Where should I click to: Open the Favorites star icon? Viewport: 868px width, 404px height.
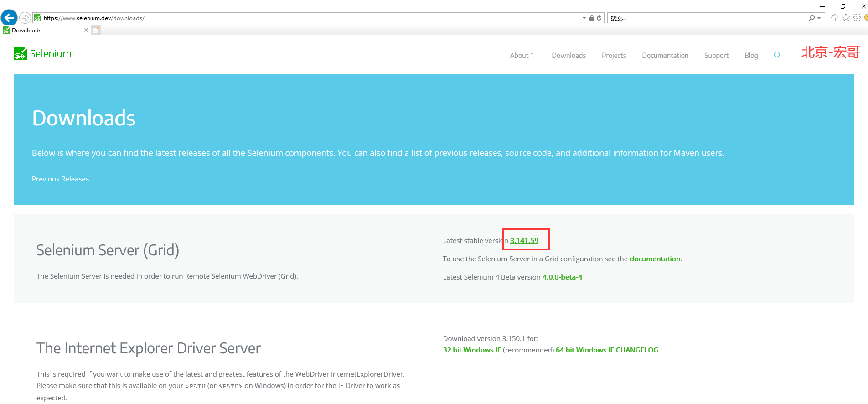pyautogui.click(x=846, y=17)
